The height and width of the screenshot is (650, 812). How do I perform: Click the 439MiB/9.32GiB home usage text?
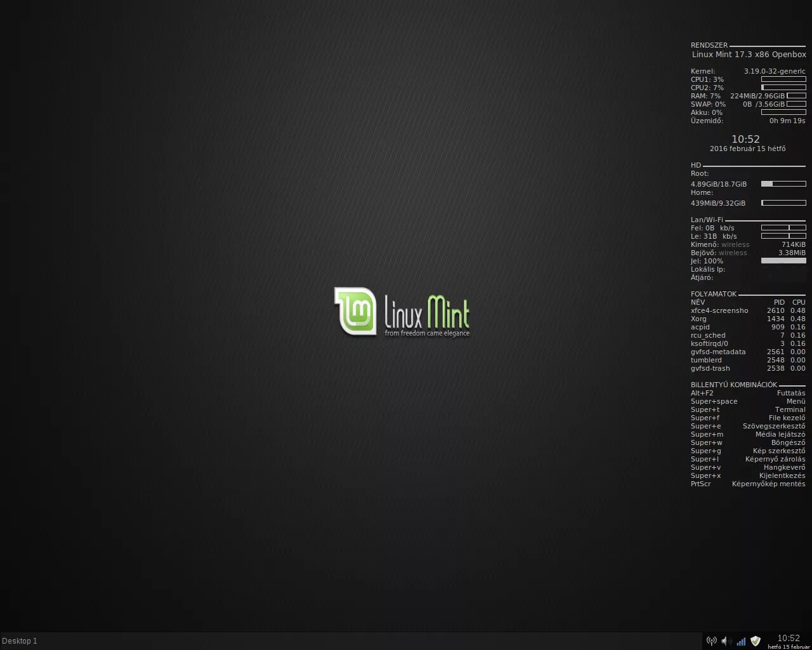[718, 203]
